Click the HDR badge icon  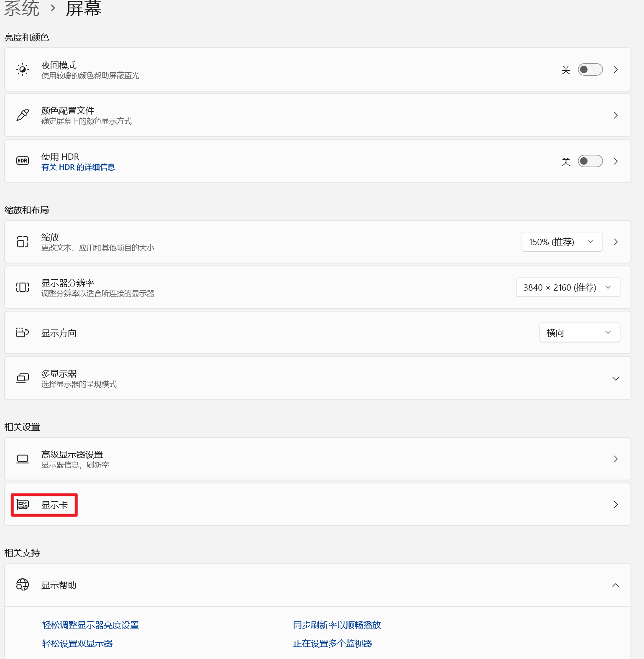23,161
